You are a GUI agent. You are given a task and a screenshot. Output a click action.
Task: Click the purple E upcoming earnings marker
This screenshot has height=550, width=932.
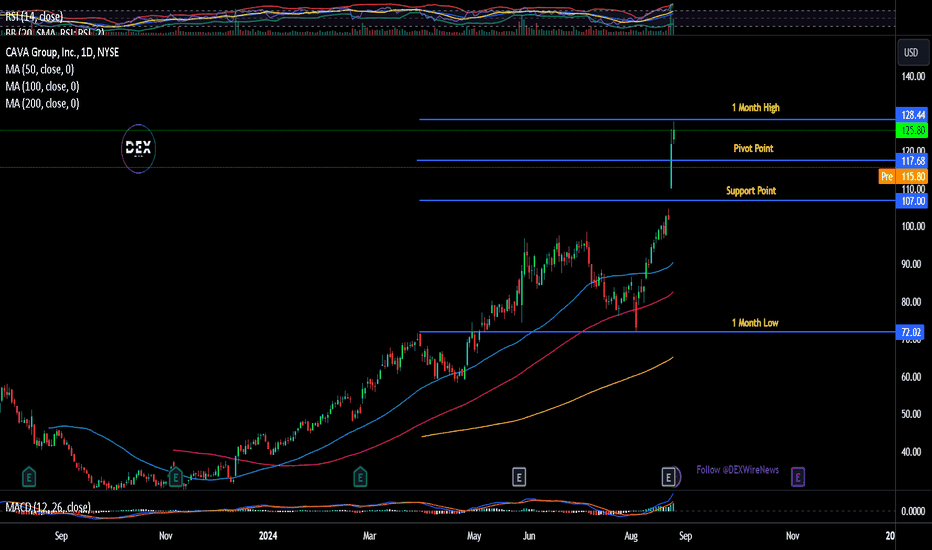[x=798, y=477]
